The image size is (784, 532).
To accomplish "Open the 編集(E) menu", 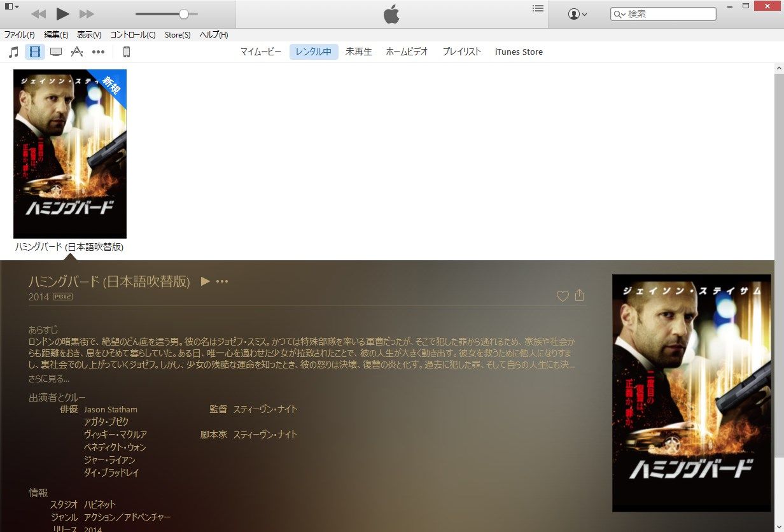I will (x=56, y=35).
